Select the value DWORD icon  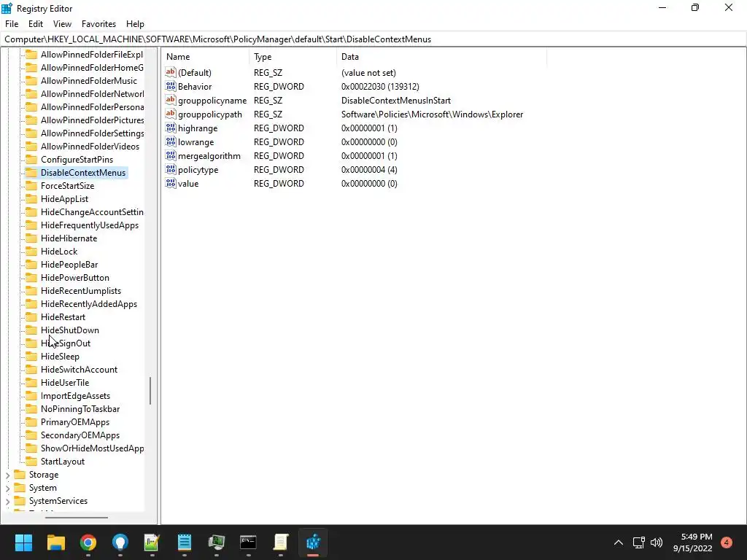point(171,183)
